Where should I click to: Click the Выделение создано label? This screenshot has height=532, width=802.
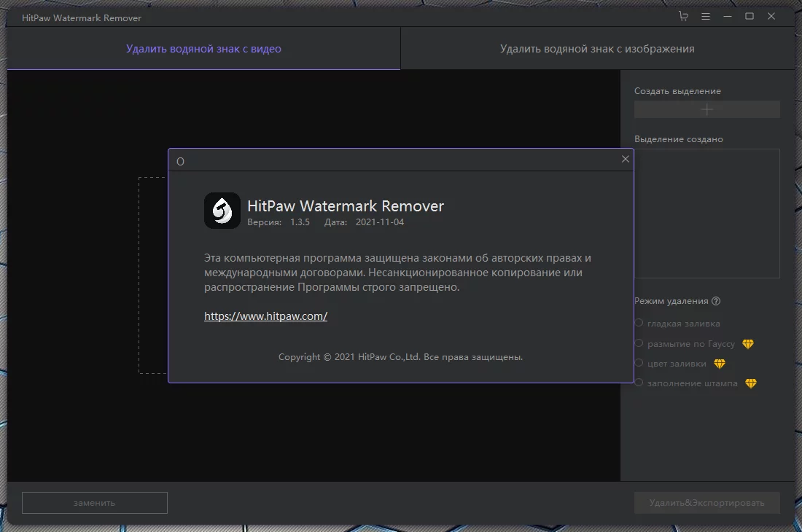pos(678,139)
